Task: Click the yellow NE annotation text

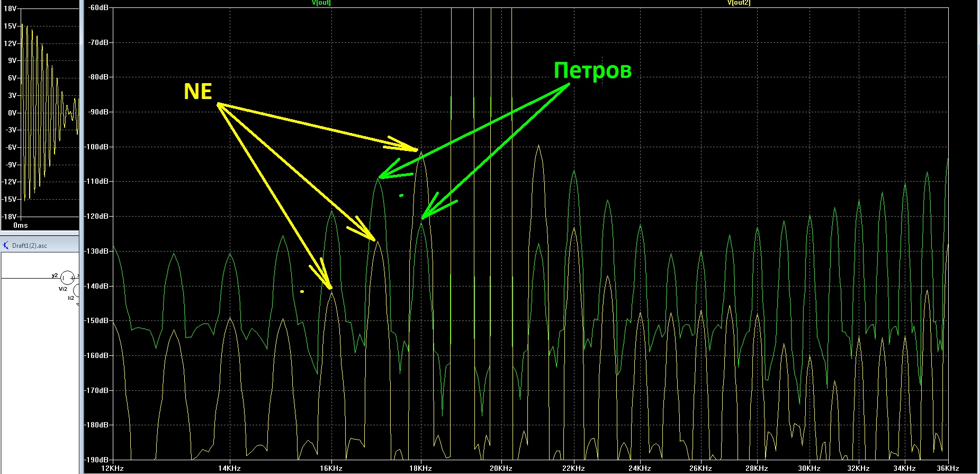Action: tap(198, 92)
